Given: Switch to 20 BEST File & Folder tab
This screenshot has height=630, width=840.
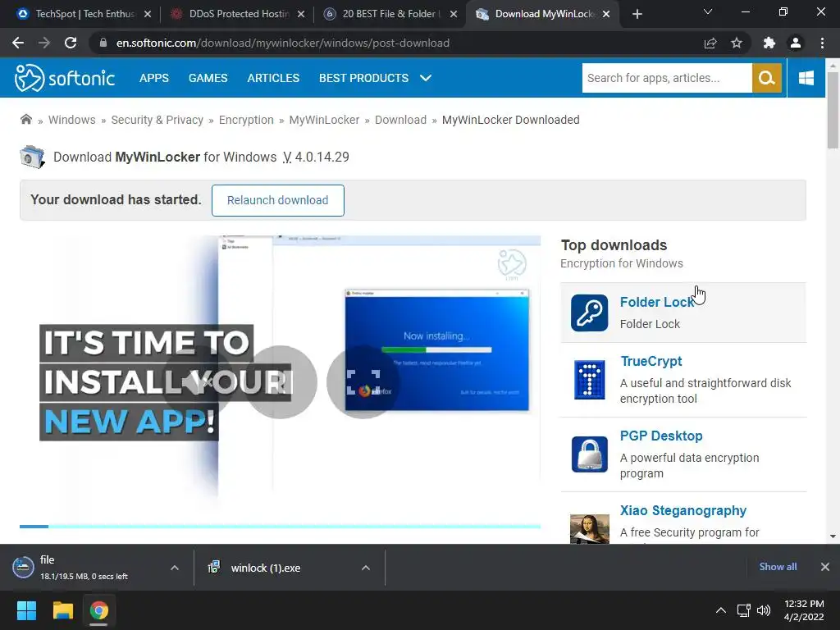Looking at the screenshot, I should click(x=391, y=14).
